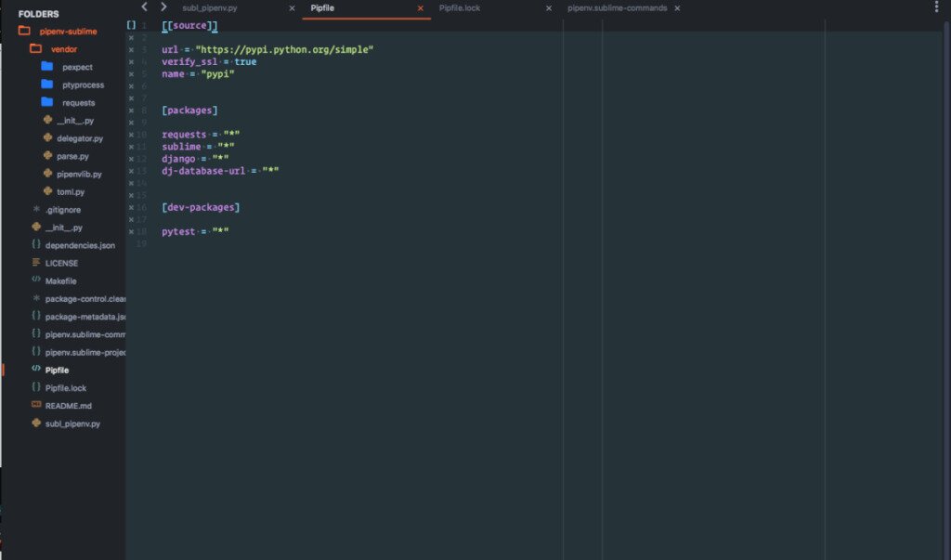Image resolution: width=951 pixels, height=560 pixels.
Task: Click the asterisk icon beside .gitignore
Action: [x=35, y=209]
